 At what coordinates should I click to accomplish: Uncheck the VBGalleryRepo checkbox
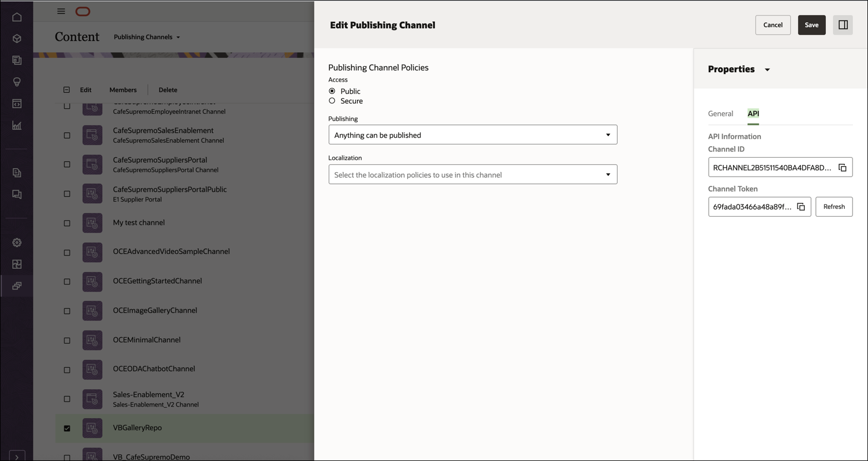[x=67, y=428]
